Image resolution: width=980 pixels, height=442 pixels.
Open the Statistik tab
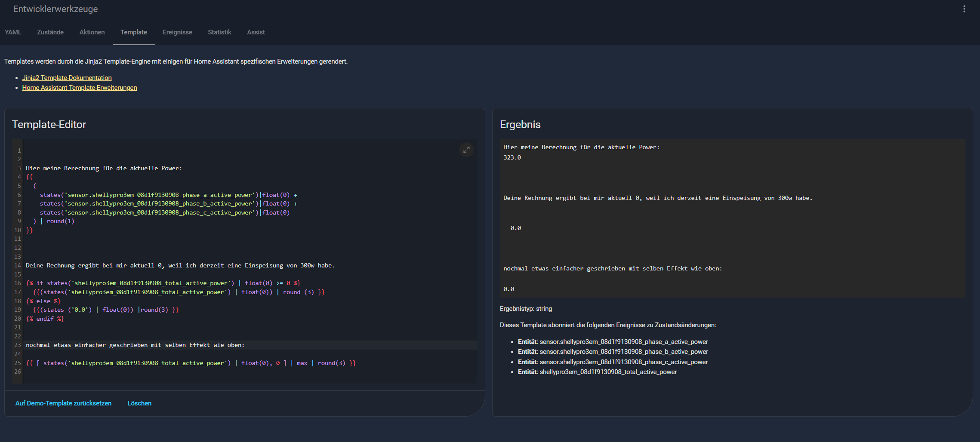pos(219,32)
